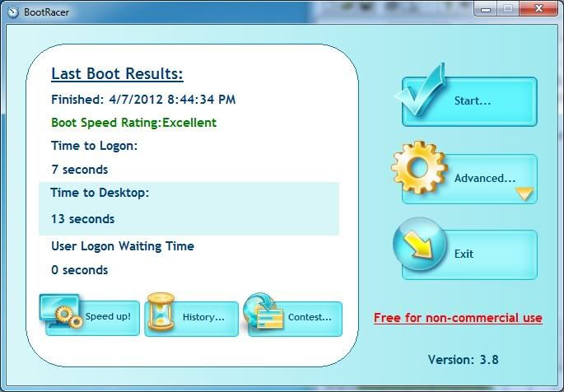The width and height of the screenshot is (564, 392).
Task: Click the hourglass History icon
Action: coord(161,311)
